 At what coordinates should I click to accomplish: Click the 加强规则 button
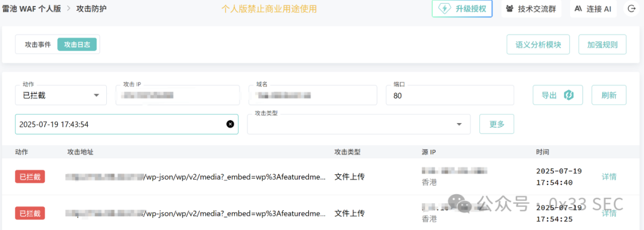602,44
